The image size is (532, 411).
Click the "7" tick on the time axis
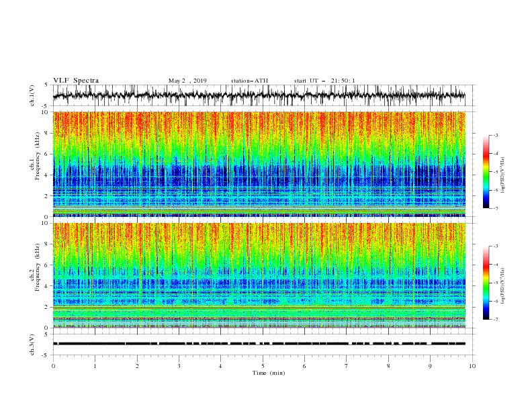click(347, 366)
